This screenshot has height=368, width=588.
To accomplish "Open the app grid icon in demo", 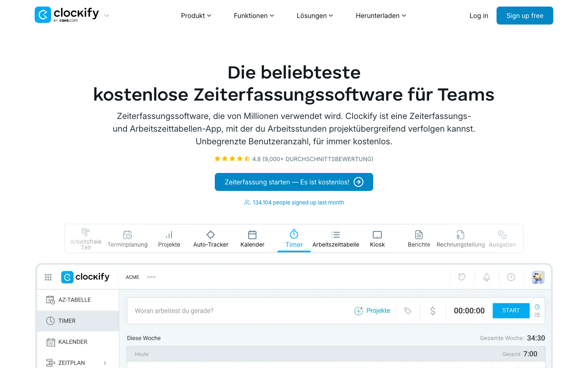I will point(48,277).
